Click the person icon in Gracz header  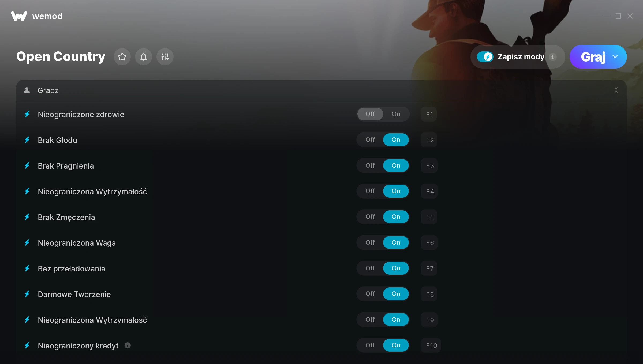click(x=27, y=90)
